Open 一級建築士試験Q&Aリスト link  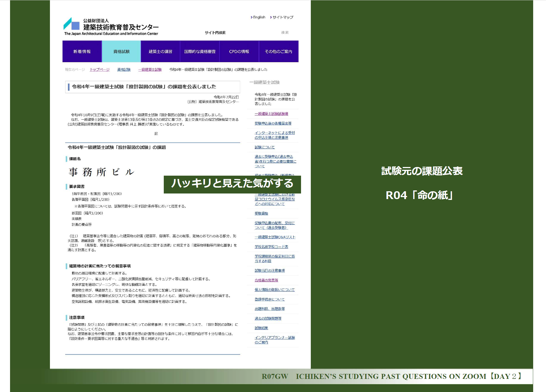275,237
